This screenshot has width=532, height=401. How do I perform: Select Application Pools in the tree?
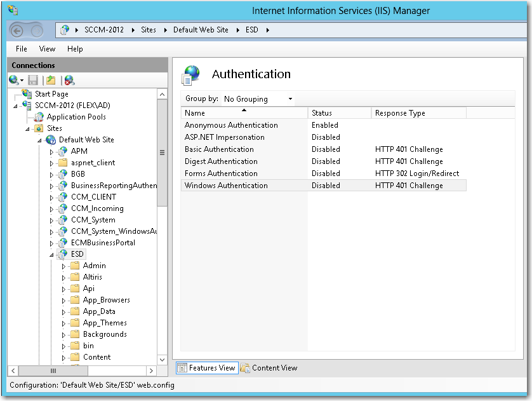click(x=76, y=117)
